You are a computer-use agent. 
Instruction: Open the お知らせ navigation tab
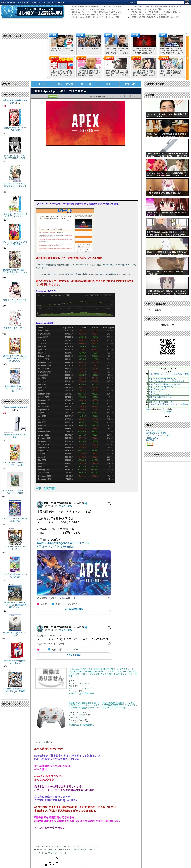(130, 84)
